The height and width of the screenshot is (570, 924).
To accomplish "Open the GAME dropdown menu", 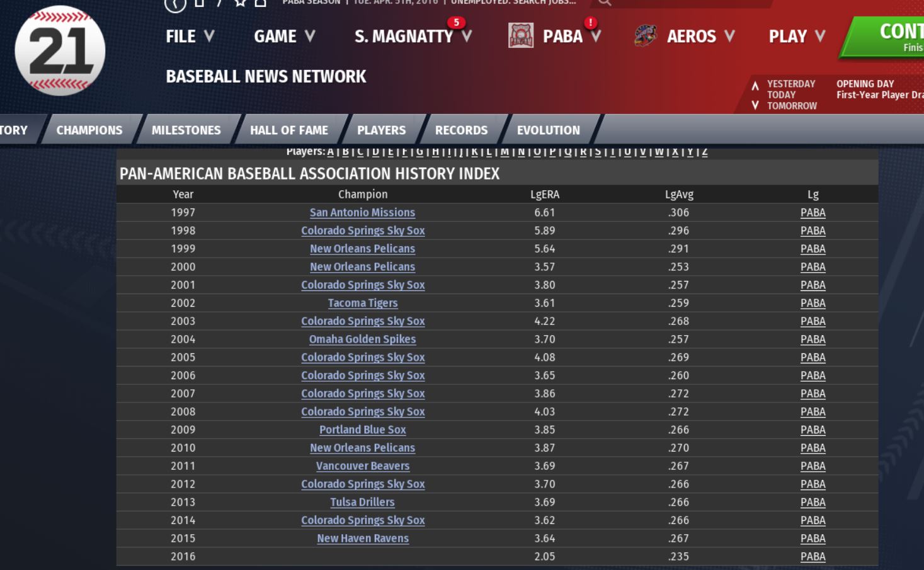I will (x=285, y=37).
